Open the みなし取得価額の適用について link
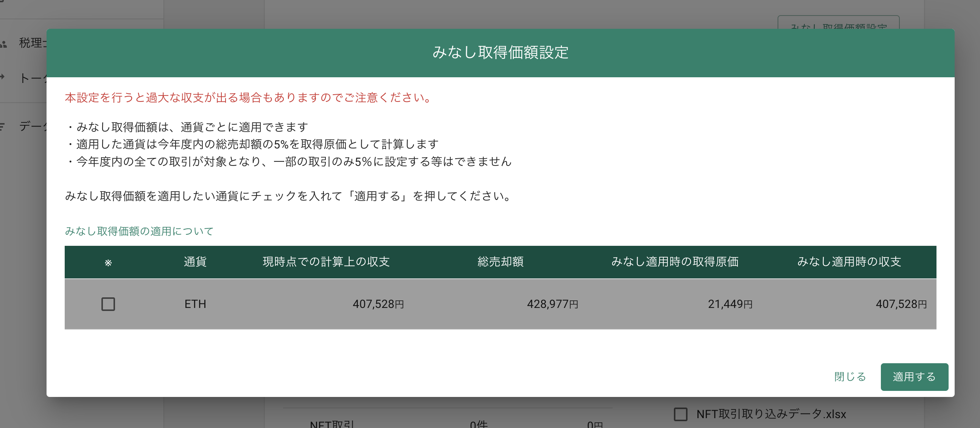 click(x=139, y=231)
